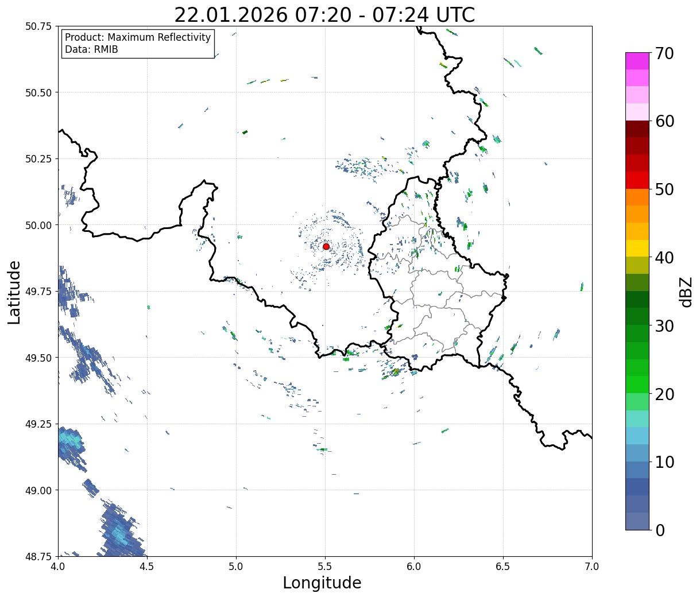Click the 'Product: Maximum Reflectivity' legend text

[138, 37]
